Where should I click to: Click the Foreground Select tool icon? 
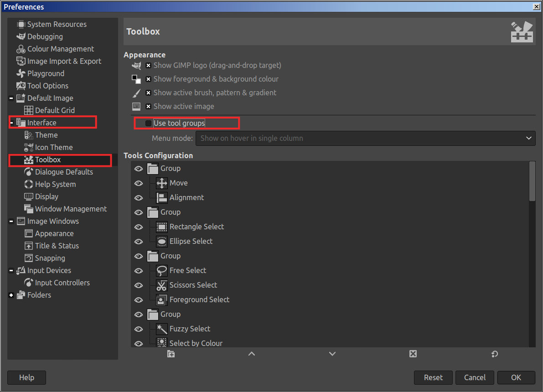tap(162, 299)
